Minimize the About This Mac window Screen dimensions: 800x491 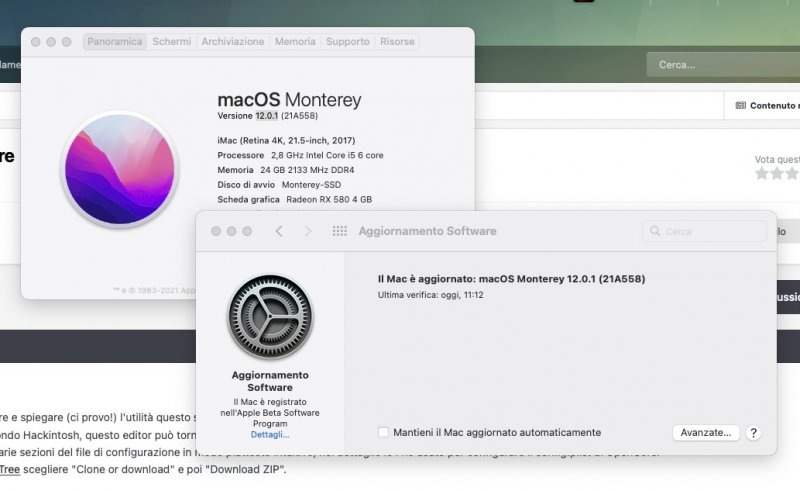(x=51, y=42)
